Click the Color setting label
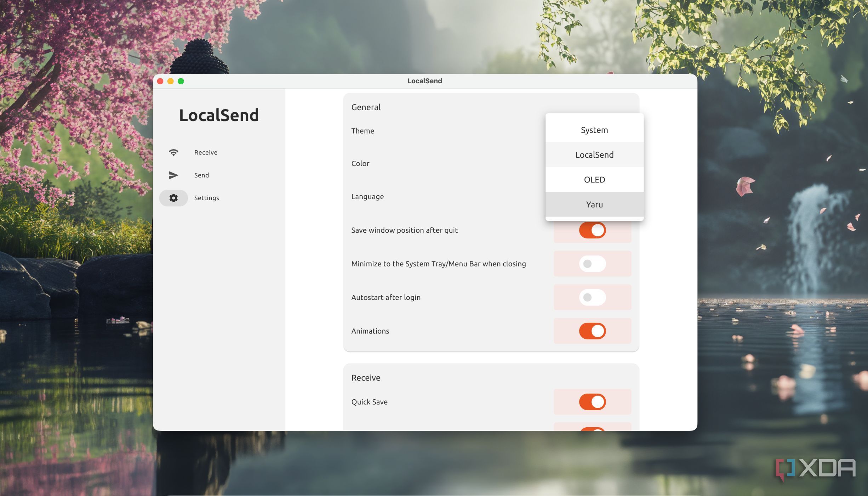 pyautogui.click(x=360, y=163)
